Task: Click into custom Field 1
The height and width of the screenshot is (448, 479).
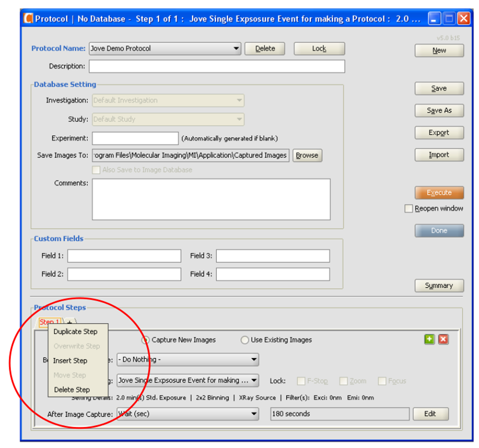Action: (x=124, y=256)
